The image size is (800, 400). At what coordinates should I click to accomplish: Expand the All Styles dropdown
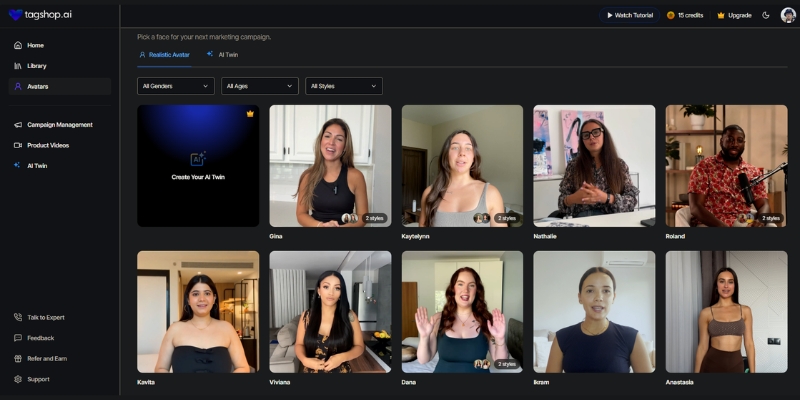click(x=344, y=86)
